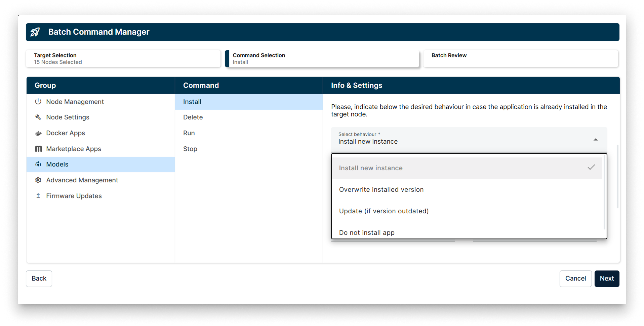Collapse the Select behaviour dropdown
Image resolution: width=644 pixels, height=326 pixels.
click(x=596, y=139)
